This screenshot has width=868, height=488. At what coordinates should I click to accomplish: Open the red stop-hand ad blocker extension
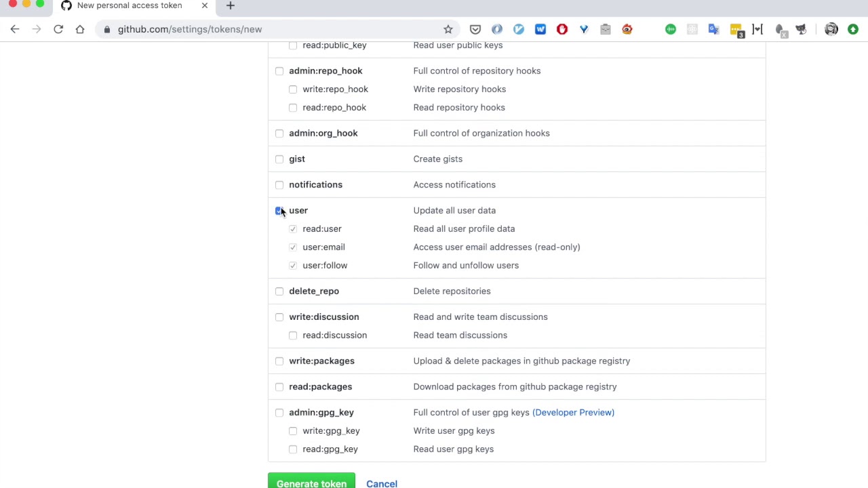tap(562, 29)
